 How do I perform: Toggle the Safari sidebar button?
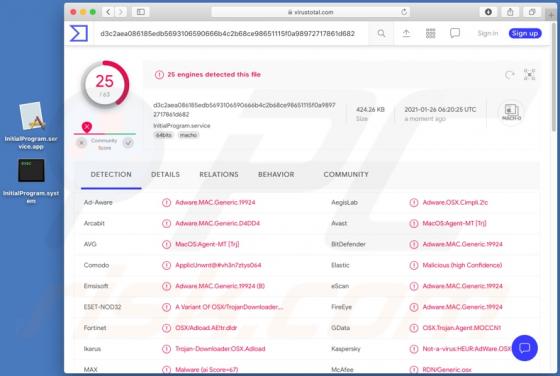[141, 12]
